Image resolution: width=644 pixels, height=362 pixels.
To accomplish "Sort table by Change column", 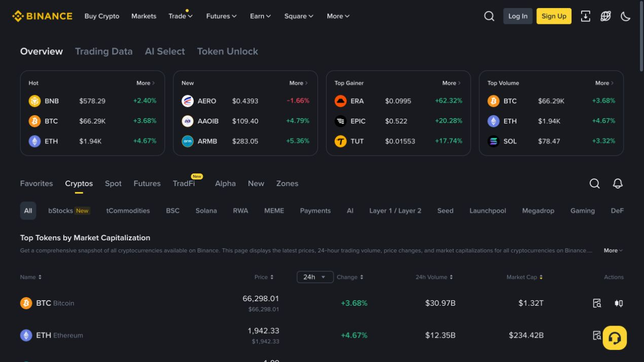I will 350,277.
